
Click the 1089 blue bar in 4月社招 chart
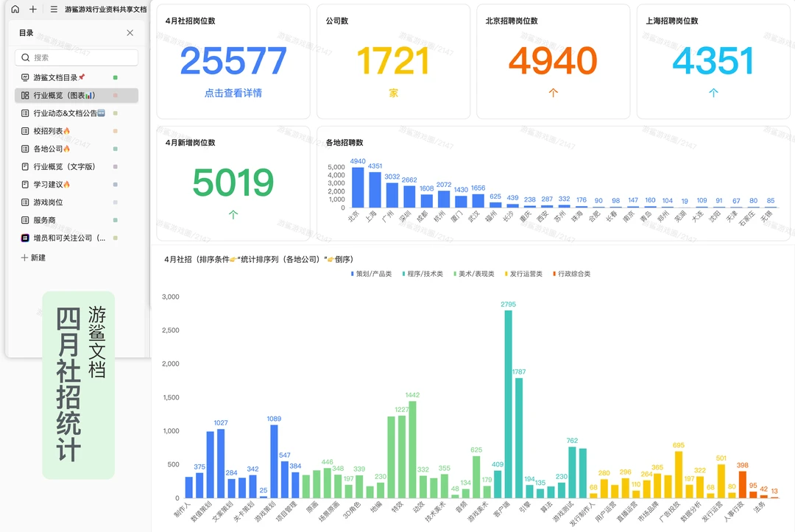[x=274, y=461]
